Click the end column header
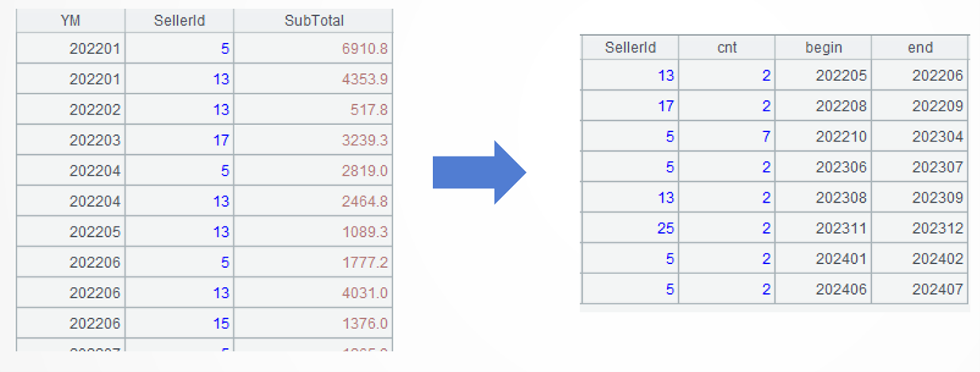This screenshot has width=980, height=372. click(920, 47)
